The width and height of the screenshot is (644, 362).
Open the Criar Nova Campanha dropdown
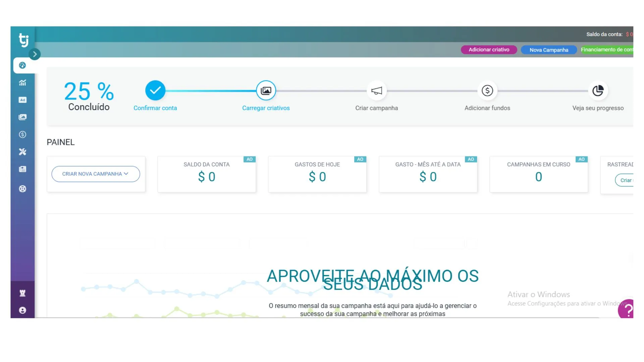click(96, 174)
